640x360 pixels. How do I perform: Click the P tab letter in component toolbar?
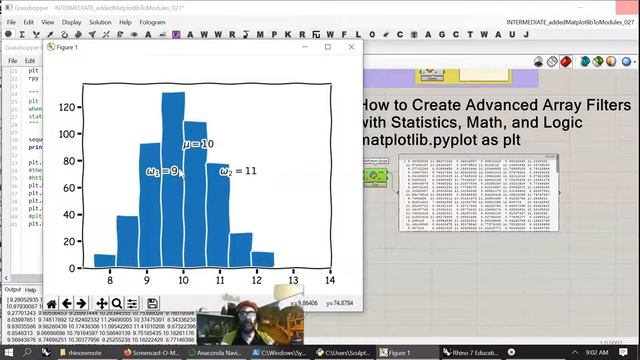pyautogui.click(x=274, y=35)
